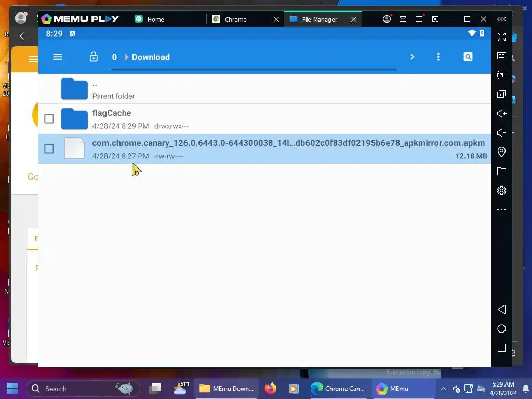This screenshot has width=532, height=399.
Task: Decrease volume with speaker minus icon
Action: (x=501, y=132)
